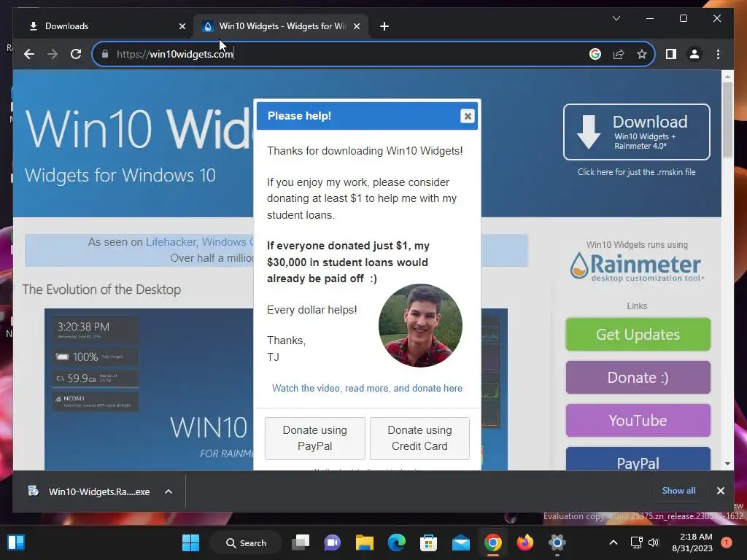Click the green Get Updates button
Viewport: 747px width, 560px height.
tap(638, 334)
